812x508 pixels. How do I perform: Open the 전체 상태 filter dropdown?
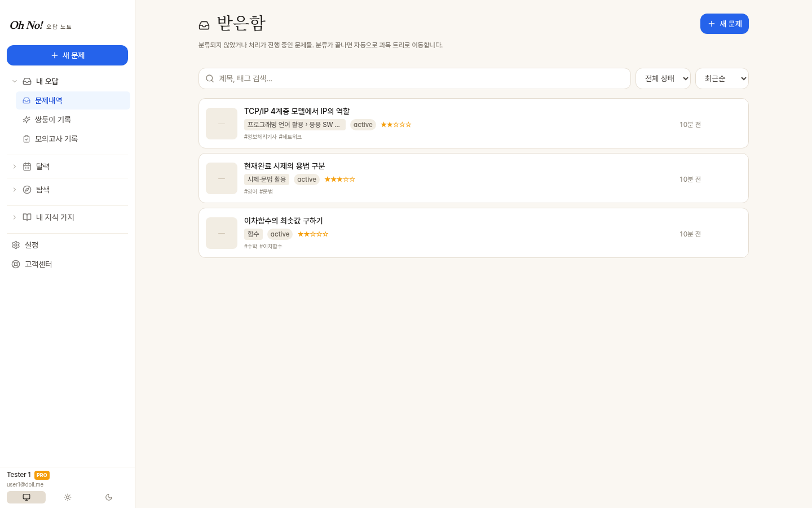(663, 78)
